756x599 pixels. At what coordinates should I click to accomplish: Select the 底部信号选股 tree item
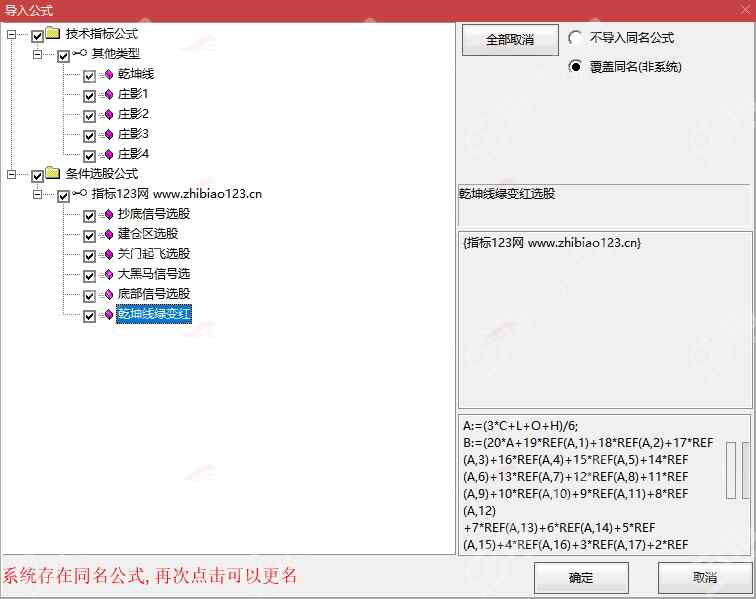tap(153, 295)
